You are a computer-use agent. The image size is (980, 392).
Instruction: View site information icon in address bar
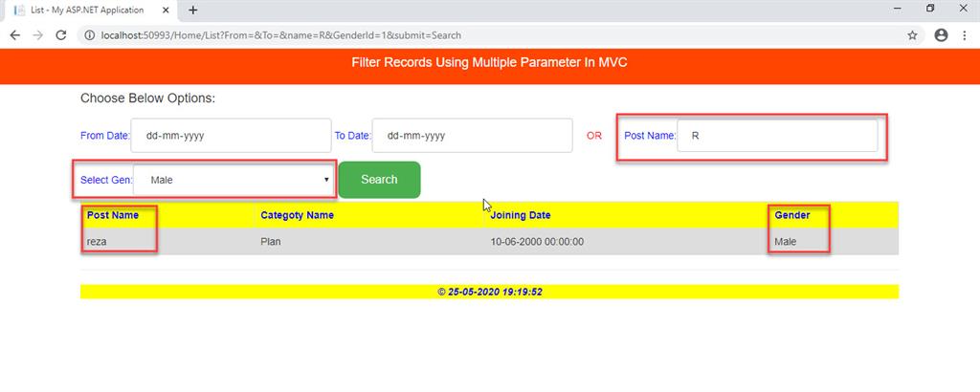point(90,35)
